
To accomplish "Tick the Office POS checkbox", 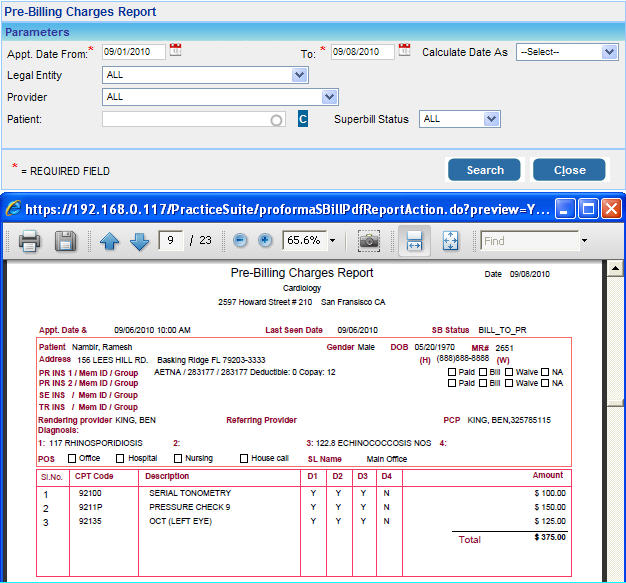I will coord(72,458).
